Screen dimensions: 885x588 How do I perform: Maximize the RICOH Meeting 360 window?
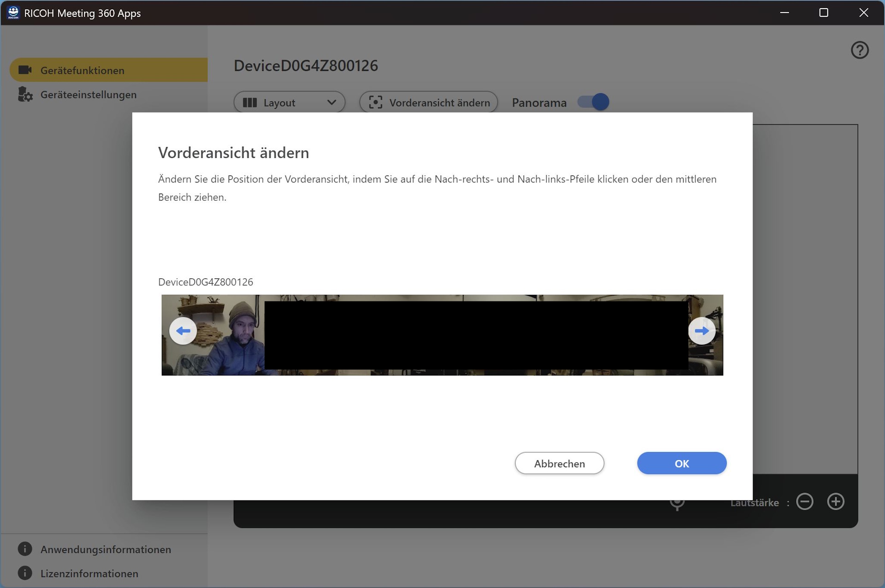pyautogui.click(x=824, y=12)
